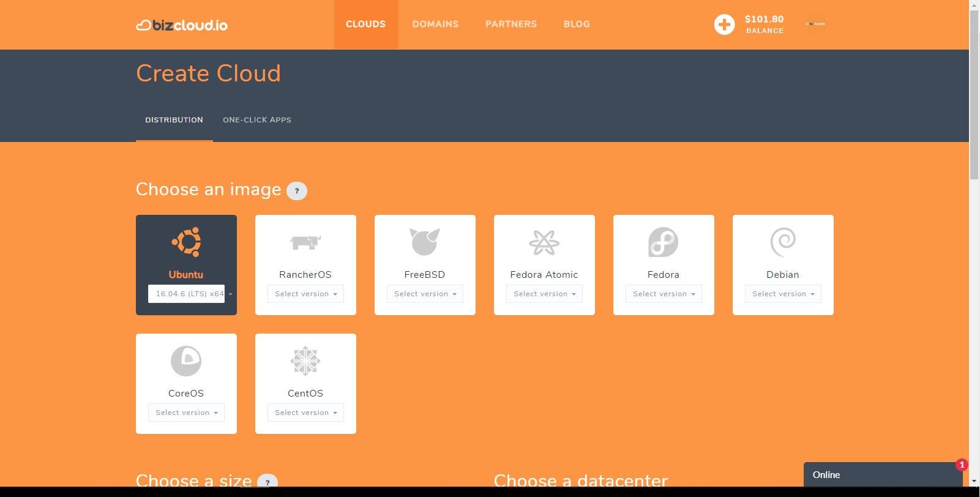Open CentOS Select version dropdown
The image size is (980, 497).
pos(305,413)
